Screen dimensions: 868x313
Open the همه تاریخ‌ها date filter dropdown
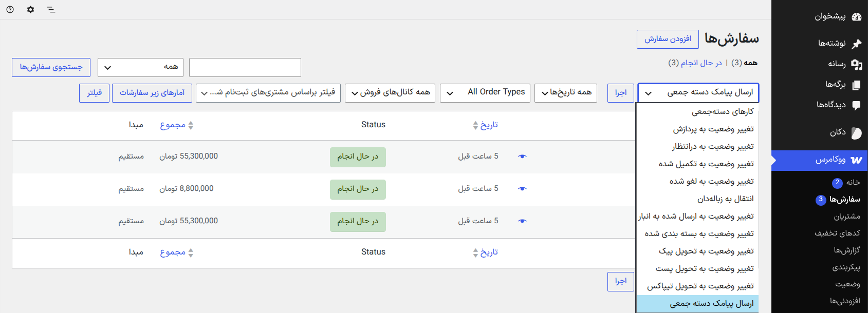click(x=566, y=93)
